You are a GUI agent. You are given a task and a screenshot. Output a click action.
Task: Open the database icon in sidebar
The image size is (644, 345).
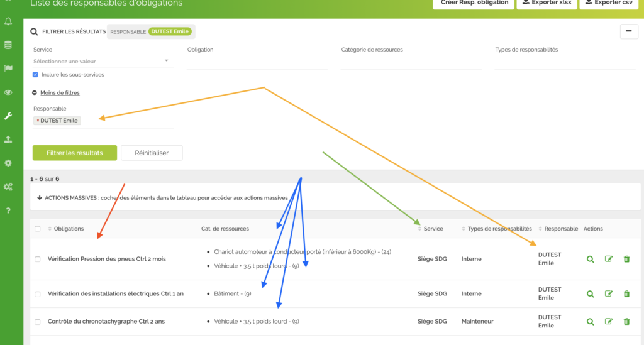point(8,45)
